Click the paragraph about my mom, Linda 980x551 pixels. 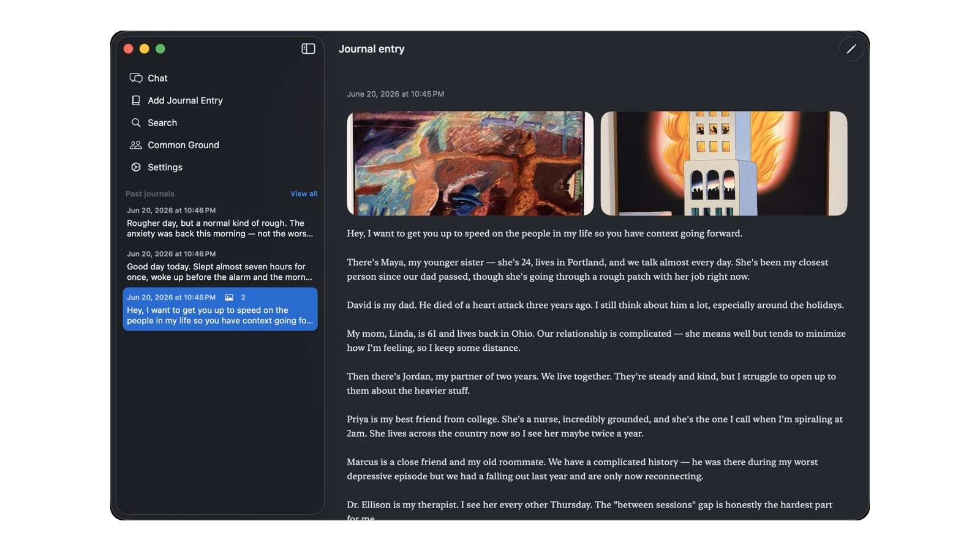click(x=596, y=340)
